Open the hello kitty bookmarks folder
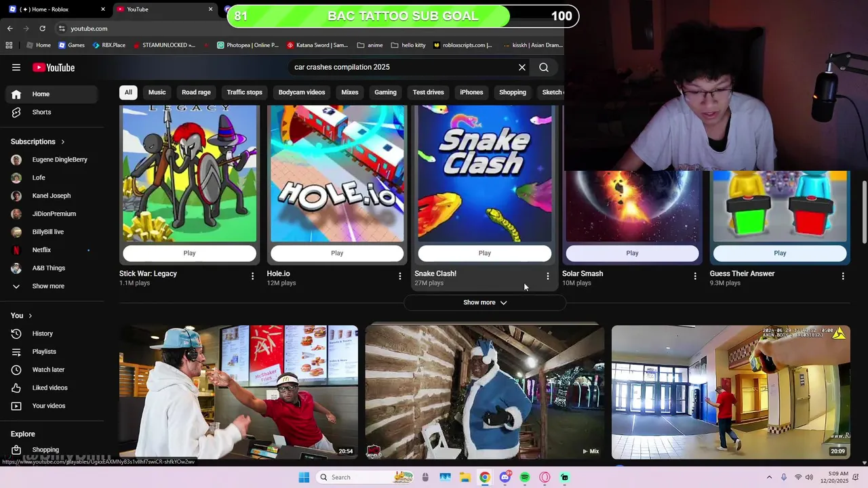The width and height of the screenshot is (868, 488). [408, 45]
